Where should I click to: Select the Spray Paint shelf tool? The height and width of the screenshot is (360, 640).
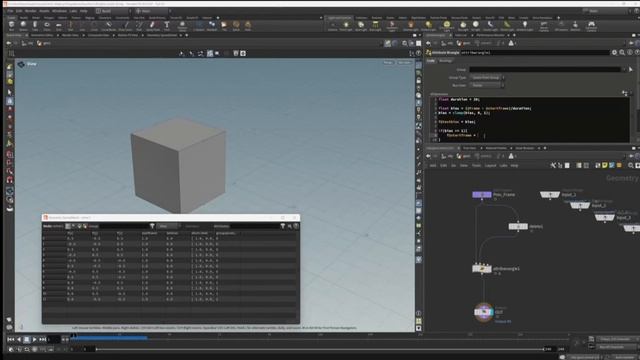pyautogui.click(x=153, y=26)
